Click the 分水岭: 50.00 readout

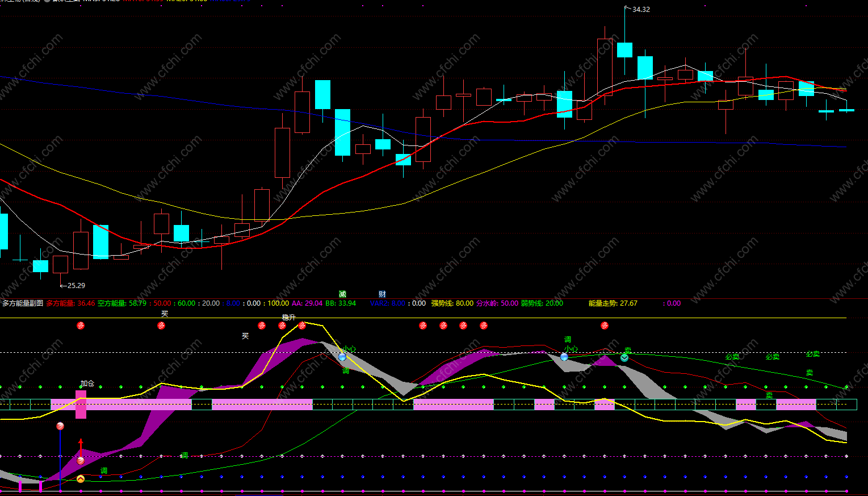point(497,303)
